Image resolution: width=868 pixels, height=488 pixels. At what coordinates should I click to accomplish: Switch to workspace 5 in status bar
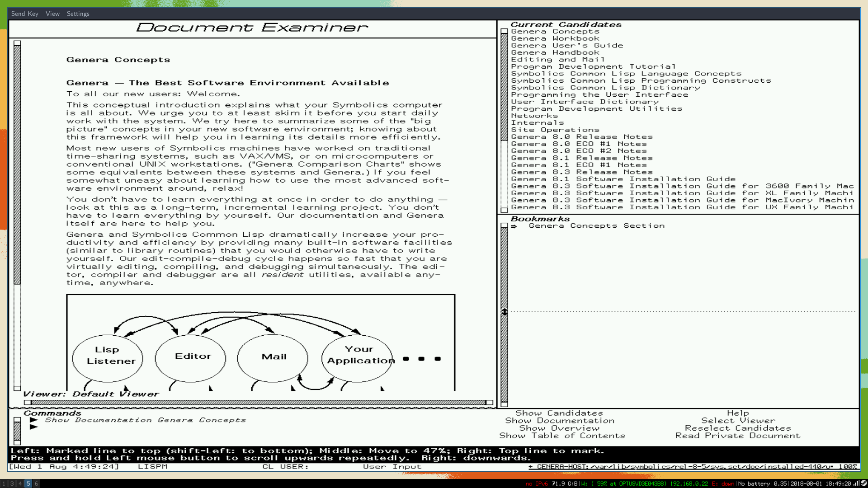28,483
